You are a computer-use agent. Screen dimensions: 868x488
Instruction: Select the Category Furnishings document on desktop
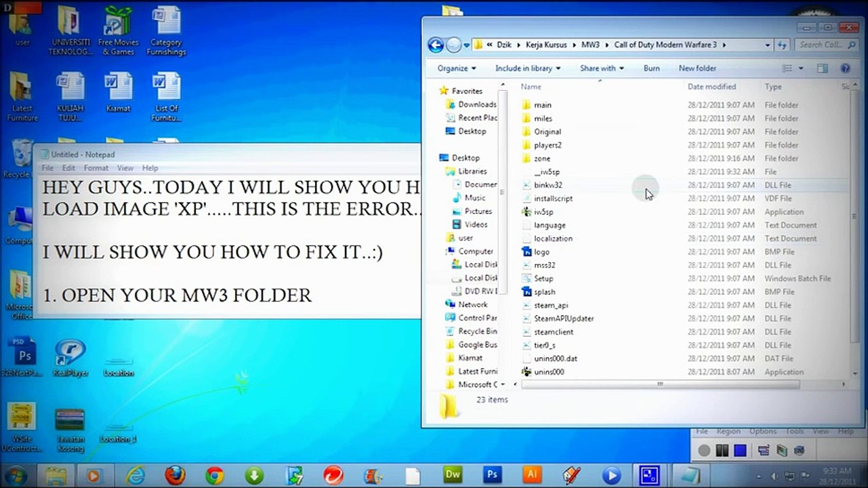tap(166, 30)
